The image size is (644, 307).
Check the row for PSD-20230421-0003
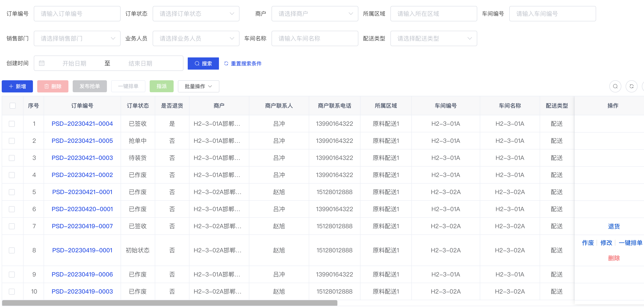click(x=12, y=158)
